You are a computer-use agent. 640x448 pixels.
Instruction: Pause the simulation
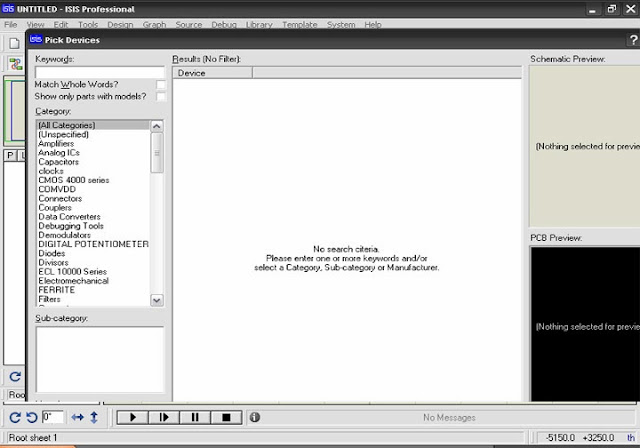(x=195, y=417)
